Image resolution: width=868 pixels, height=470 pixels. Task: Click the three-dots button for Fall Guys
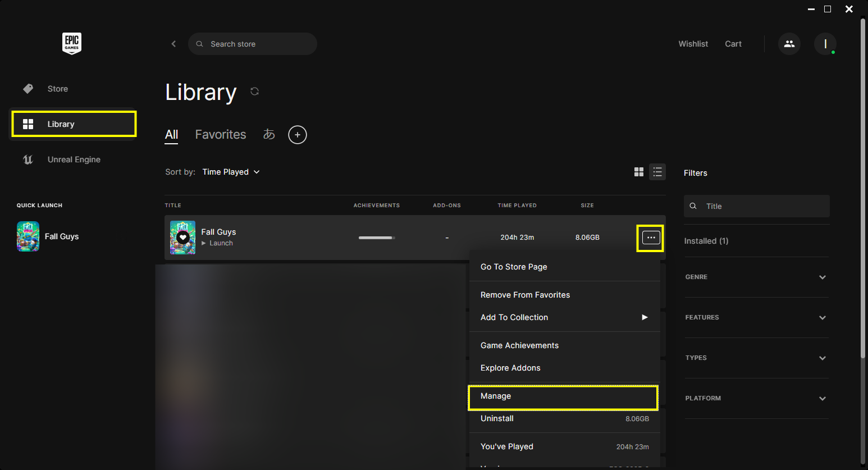(x=651, y=238)
